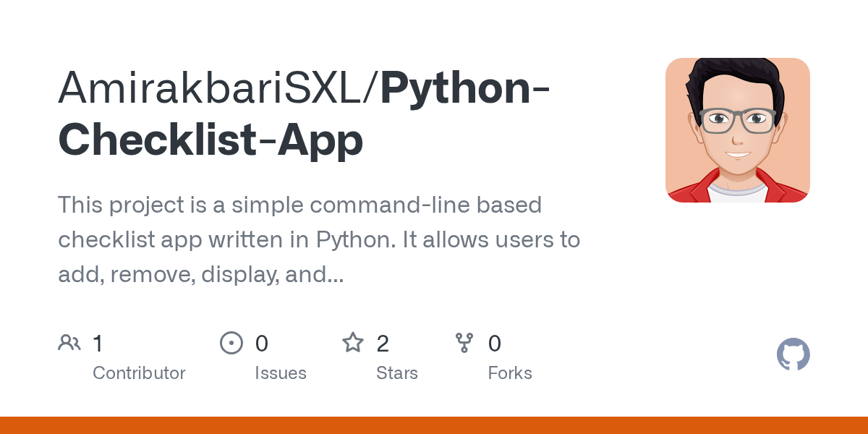The width and height of the screenshot is (868, 434).
Task: Click the "Checklist-App" second title line
Action: pos(210,140)
